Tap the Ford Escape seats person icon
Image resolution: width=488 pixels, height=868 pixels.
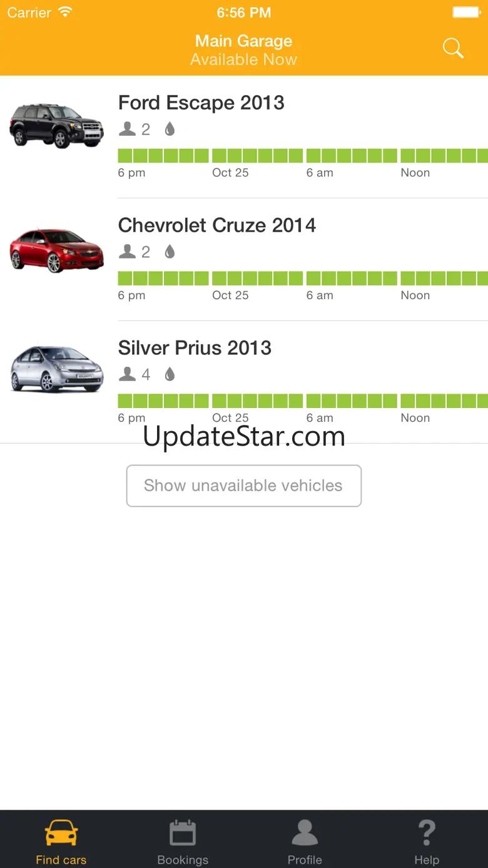coord(128,129)
